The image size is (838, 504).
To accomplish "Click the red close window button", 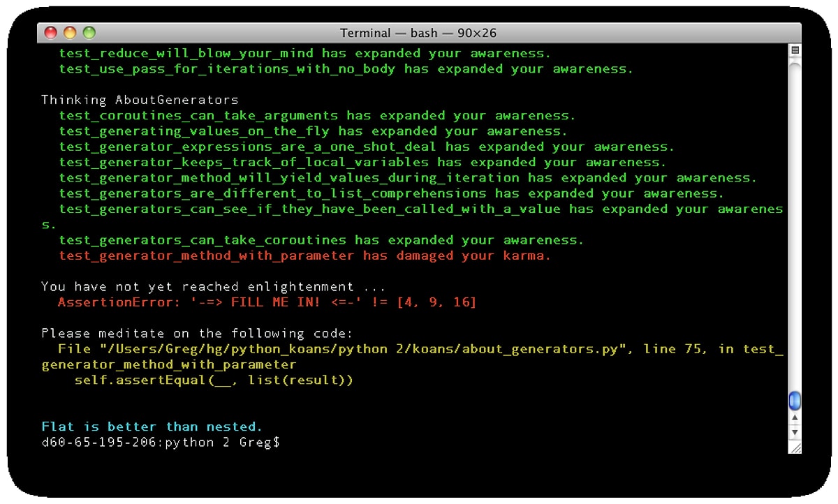I will [51, 33].
